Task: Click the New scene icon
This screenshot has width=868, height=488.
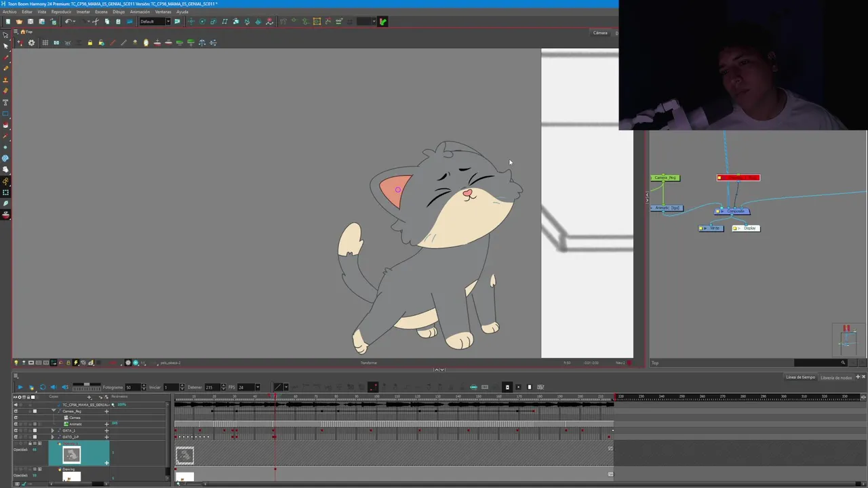Action: tap(8, 22)
